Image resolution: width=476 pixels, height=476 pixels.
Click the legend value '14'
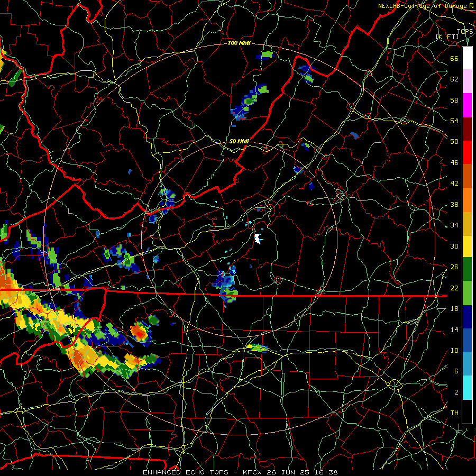454,329
